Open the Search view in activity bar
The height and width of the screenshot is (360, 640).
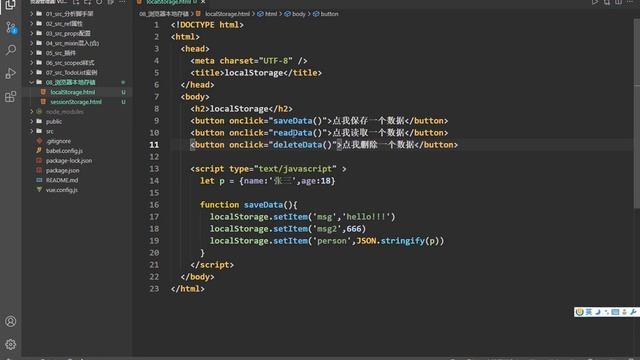tap(11, 50)
